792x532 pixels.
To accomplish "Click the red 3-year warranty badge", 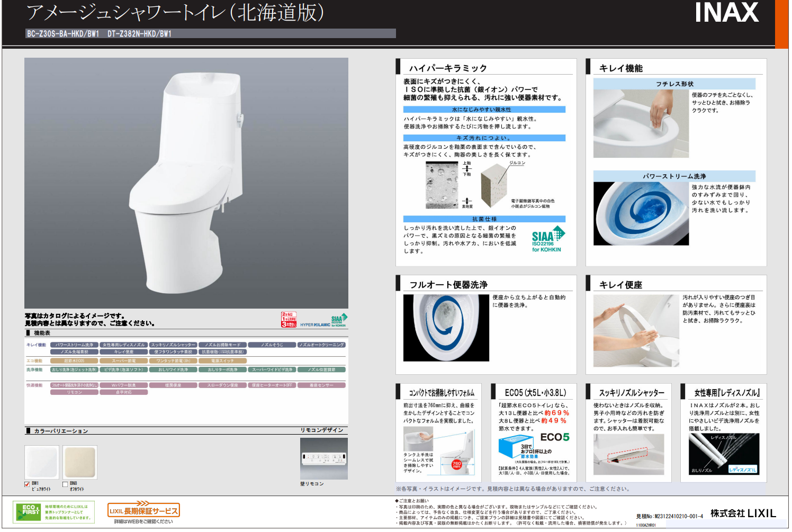I will 289,320.
